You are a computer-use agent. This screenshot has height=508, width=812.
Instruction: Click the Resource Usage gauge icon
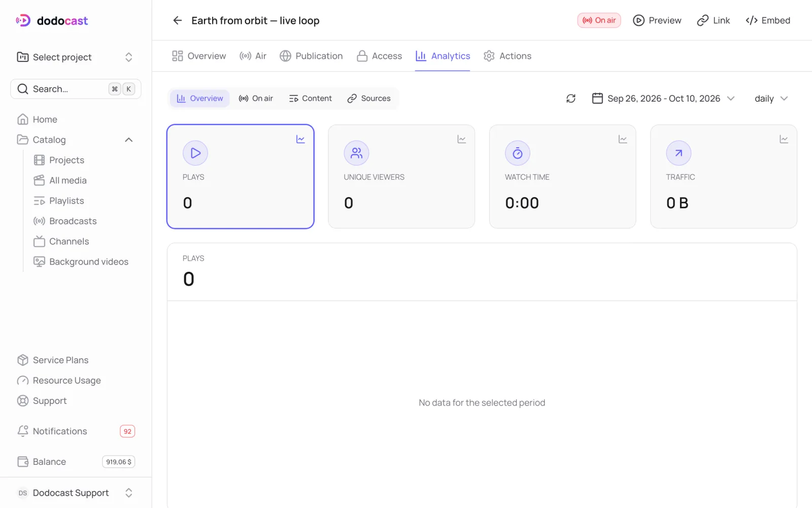pyautogui.click(x=23, y=380)
